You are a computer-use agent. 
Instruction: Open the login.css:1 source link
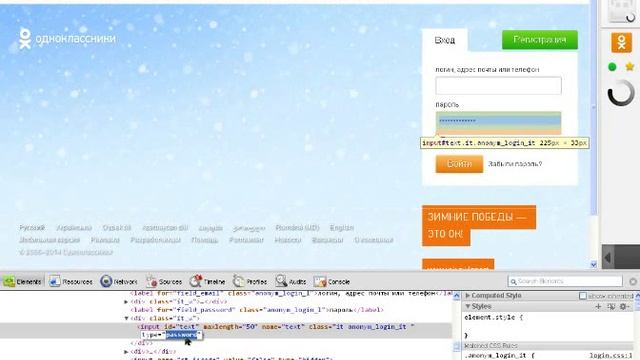(x=611, y=356)
